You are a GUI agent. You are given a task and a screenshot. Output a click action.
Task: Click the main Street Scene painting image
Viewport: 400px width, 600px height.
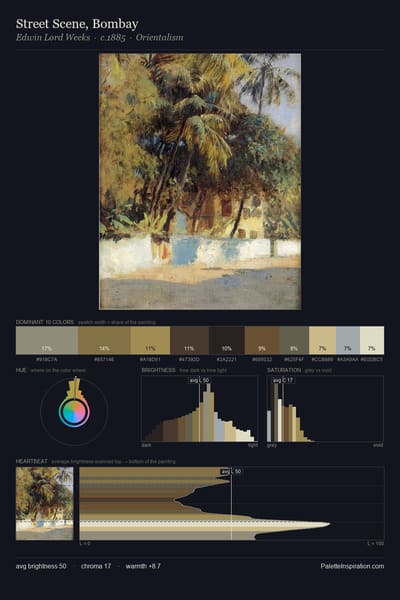tap(200, 181)
